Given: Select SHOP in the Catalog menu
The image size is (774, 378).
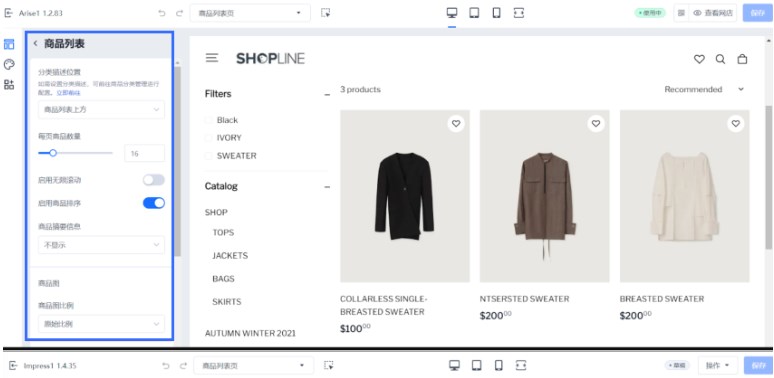Looking at the screenshot, I should [216, 212].
